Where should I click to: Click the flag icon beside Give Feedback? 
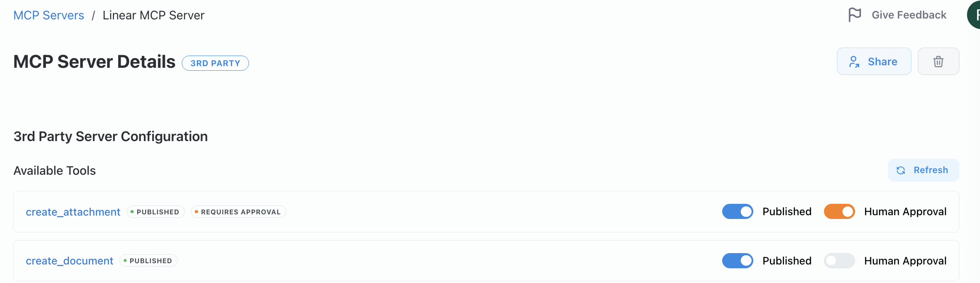(x=855, y=15)
